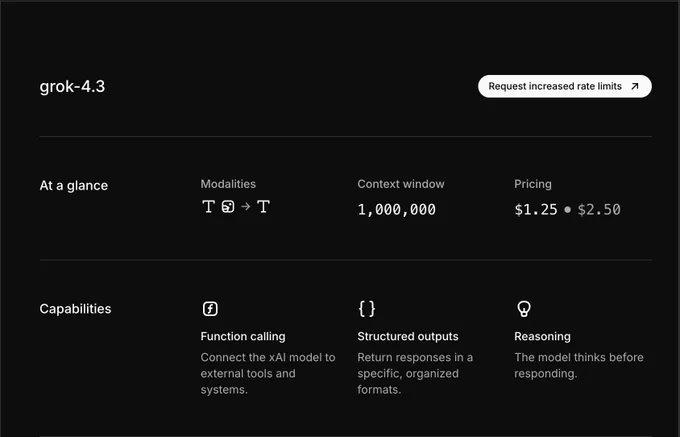Click the arrow between modality icons

pos(245,207)
